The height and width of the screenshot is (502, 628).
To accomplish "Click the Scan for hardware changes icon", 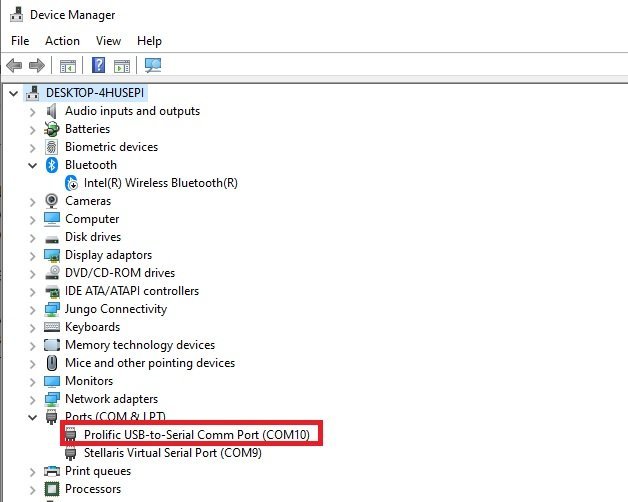I will coord(153,65).
